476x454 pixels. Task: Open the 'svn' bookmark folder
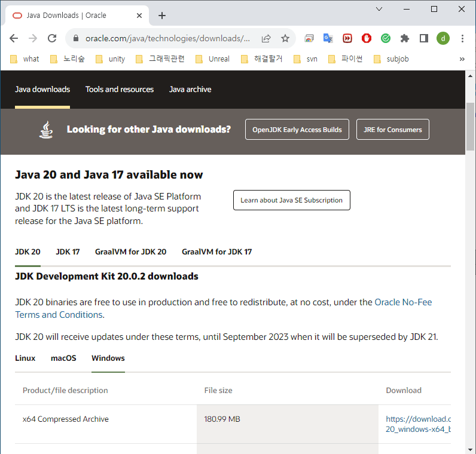(x=306, y=59)
